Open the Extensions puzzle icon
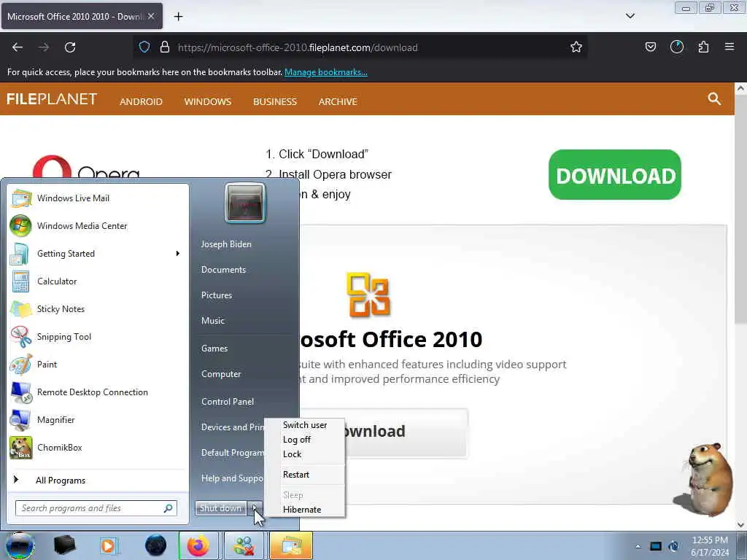The image size is (747, 560). [703, 47]
